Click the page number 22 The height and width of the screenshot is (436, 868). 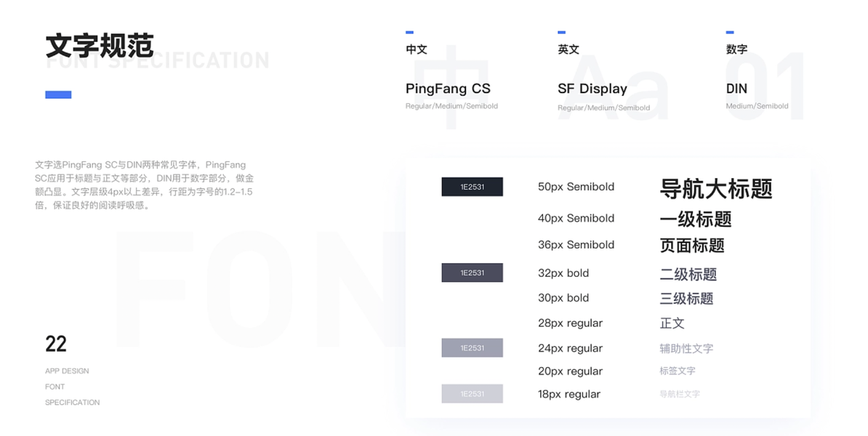click(56, 344)
